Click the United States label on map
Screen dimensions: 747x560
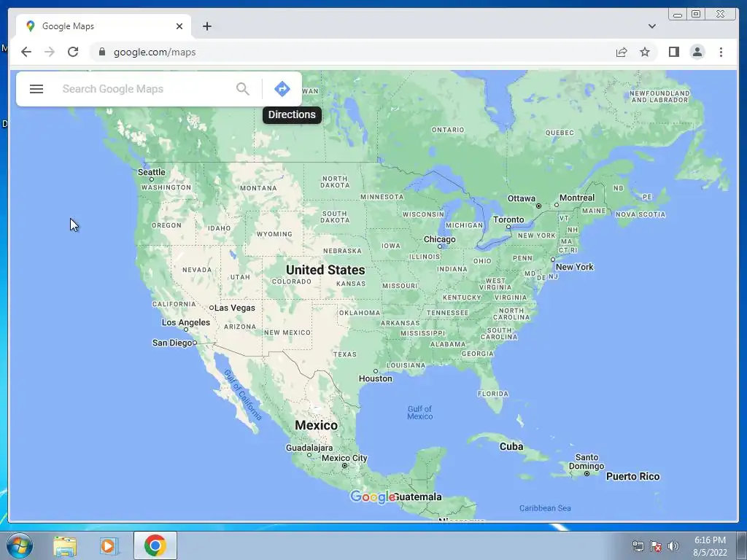click(325, 270)
